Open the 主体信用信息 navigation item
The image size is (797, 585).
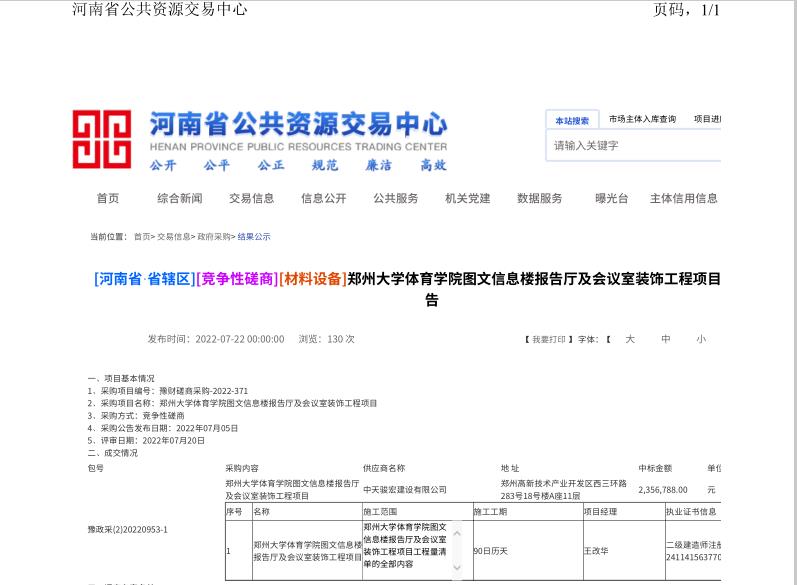(684, 198)
